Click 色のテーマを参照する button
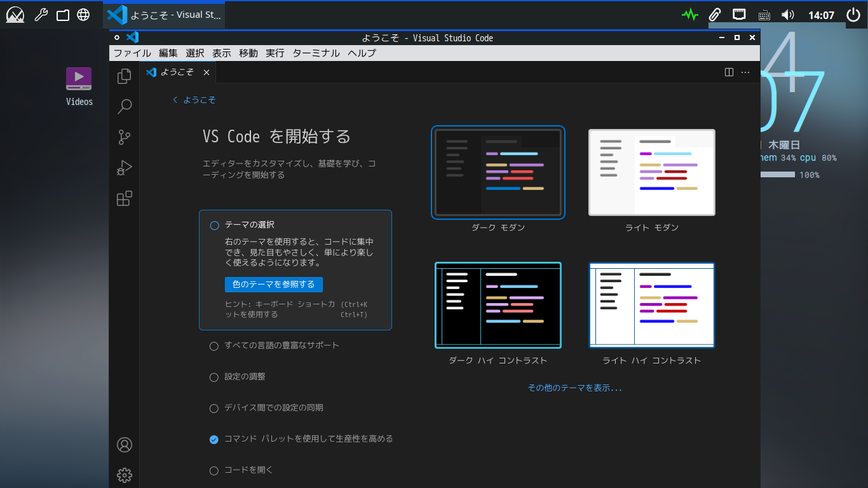Viewport: 868px width, 488px height. (x=274, y=284)
